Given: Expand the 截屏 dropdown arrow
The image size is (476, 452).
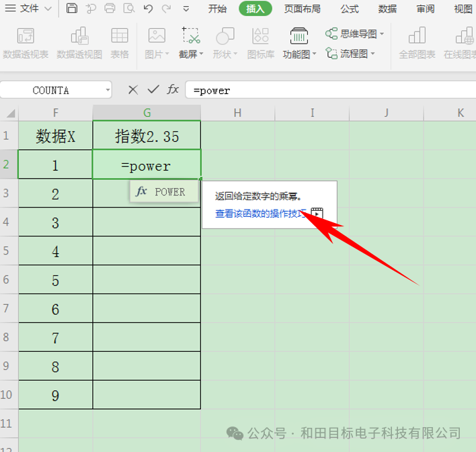Looking at the screenshot, I should point(201,54).
